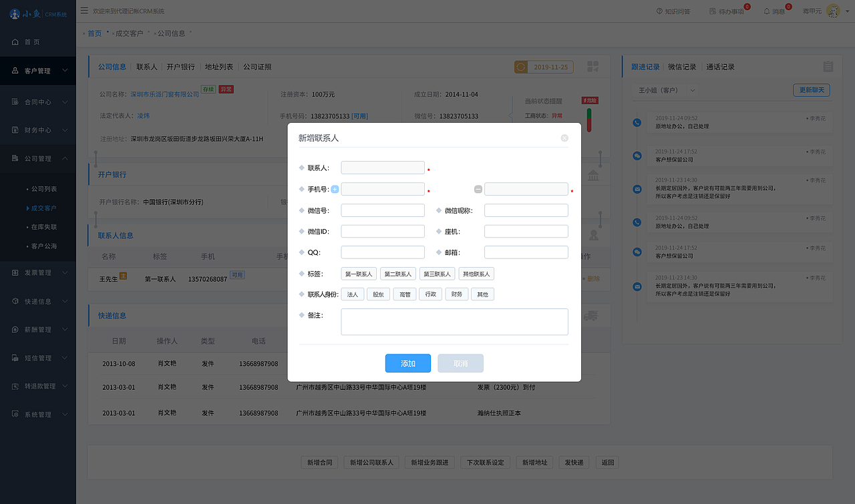The height and width of the screenshot is (504, 855).
Task: Add another phone number with plus icon
Action: [335, 190]
